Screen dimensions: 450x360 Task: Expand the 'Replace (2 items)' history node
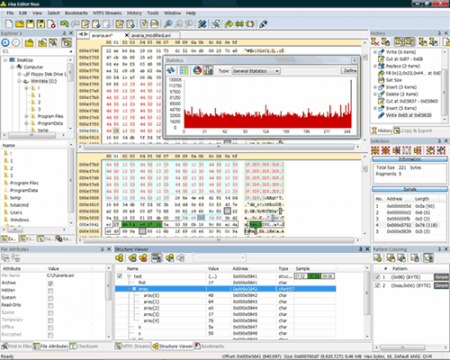pos(375,66)
